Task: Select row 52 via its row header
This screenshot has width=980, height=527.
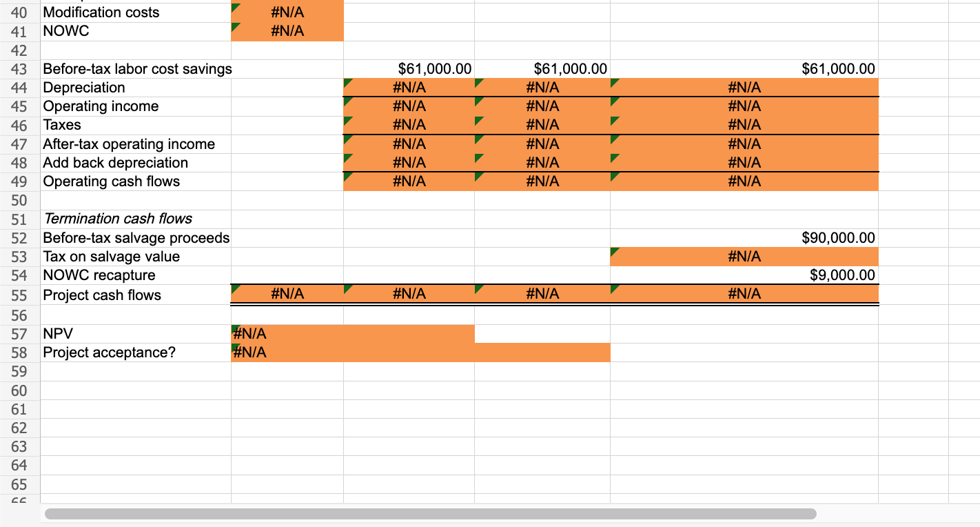Action: point(19,238)
